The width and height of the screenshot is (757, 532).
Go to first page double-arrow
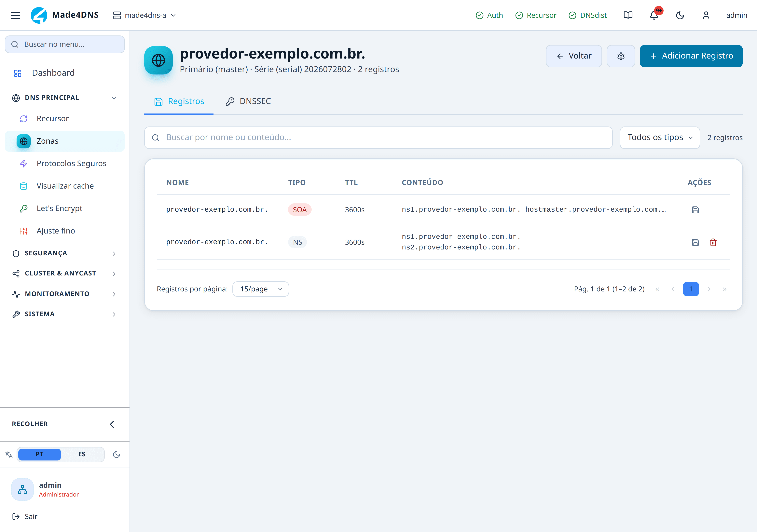click(657, 289)
